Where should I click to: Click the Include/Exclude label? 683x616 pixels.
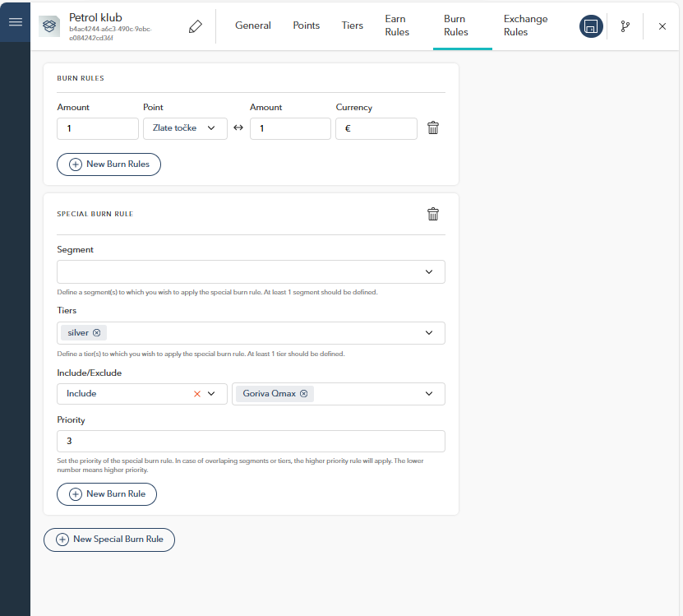pos(90,373)
